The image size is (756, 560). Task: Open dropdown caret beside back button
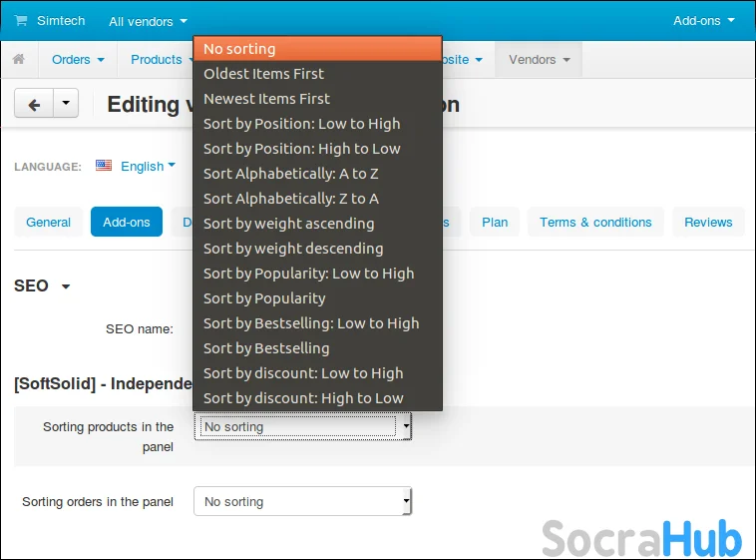pyautogui.click(x=66, y=104)
